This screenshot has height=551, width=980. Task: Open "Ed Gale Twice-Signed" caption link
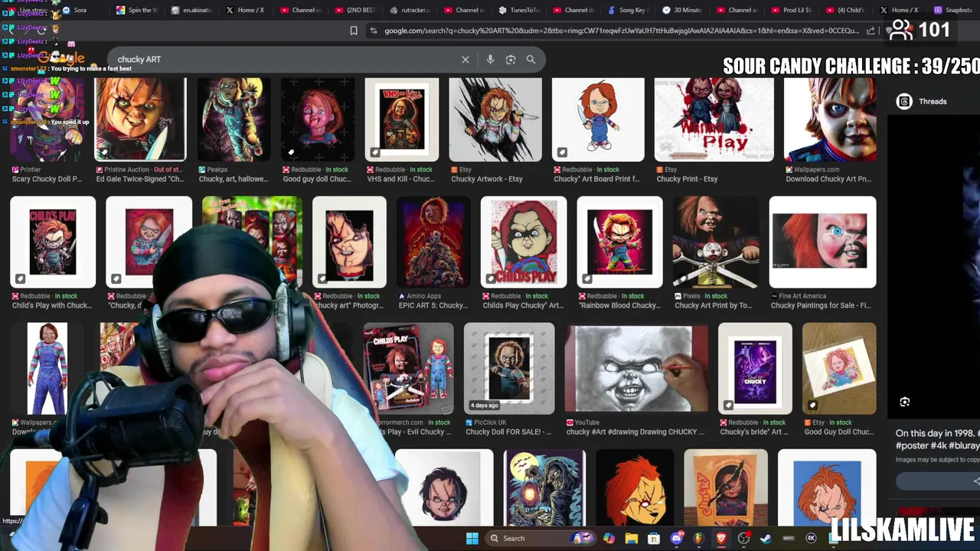(140, 179)
